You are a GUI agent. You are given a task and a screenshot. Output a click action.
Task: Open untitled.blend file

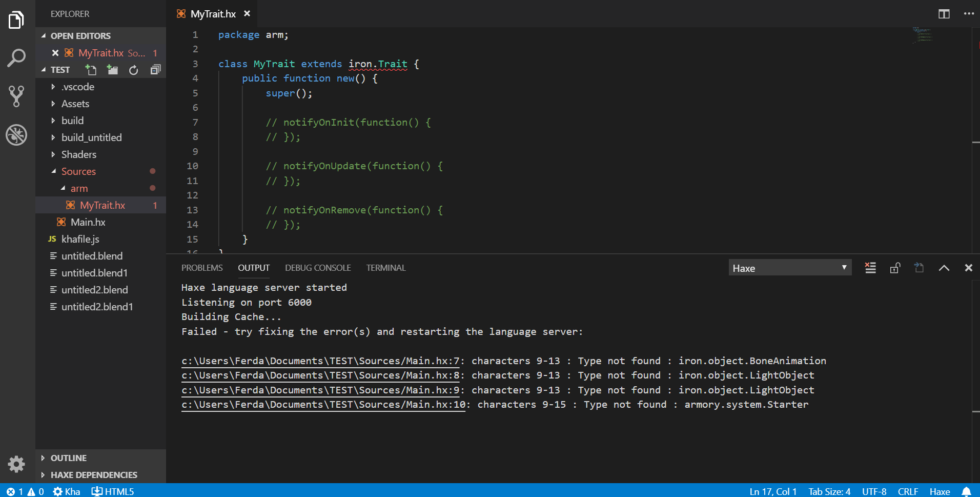tap(100, 256)
